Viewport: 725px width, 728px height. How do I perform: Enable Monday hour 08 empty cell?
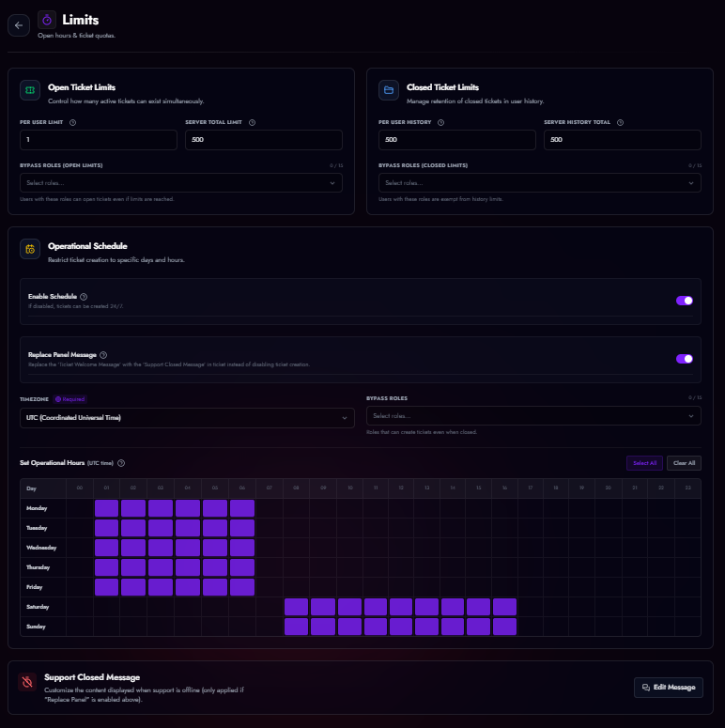click(296, 508)
